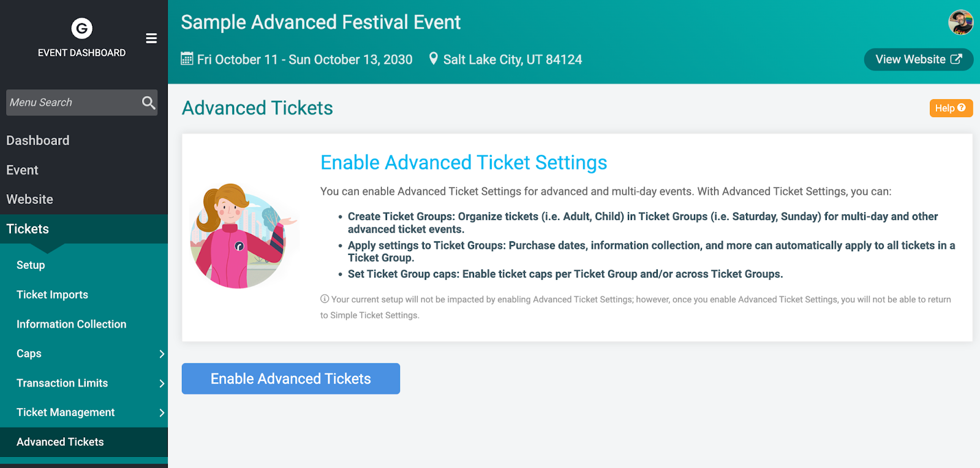Go to Ticket Imports
980x468 pixels.
[53, 295]
